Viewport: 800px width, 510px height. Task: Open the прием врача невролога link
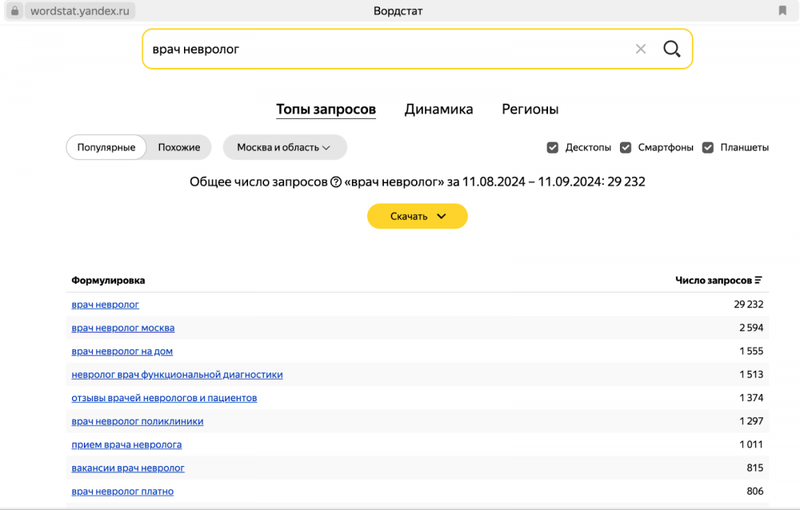tap(127, 445)
